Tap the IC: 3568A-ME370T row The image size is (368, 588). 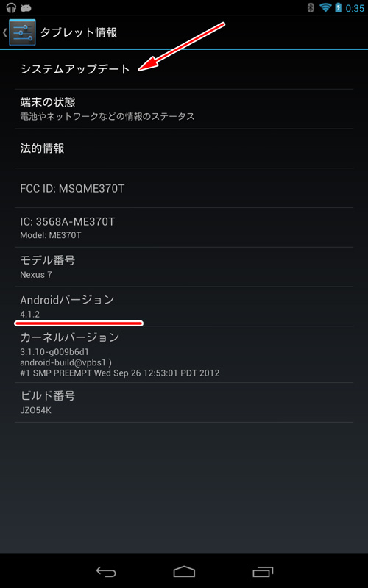click(x=184, y=228)
